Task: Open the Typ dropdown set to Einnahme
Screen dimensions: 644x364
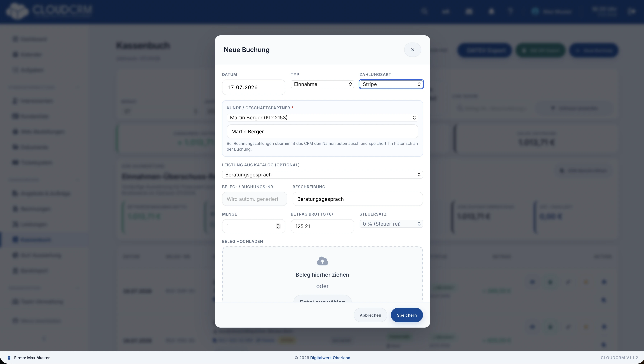Action: [322, 84]
